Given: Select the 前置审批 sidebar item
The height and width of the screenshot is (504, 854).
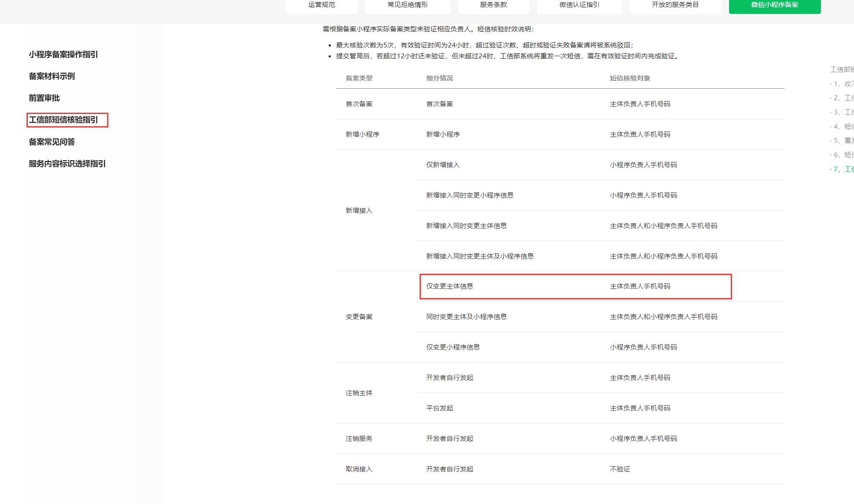Looking at the screenshot, I should tap(44, 98).
